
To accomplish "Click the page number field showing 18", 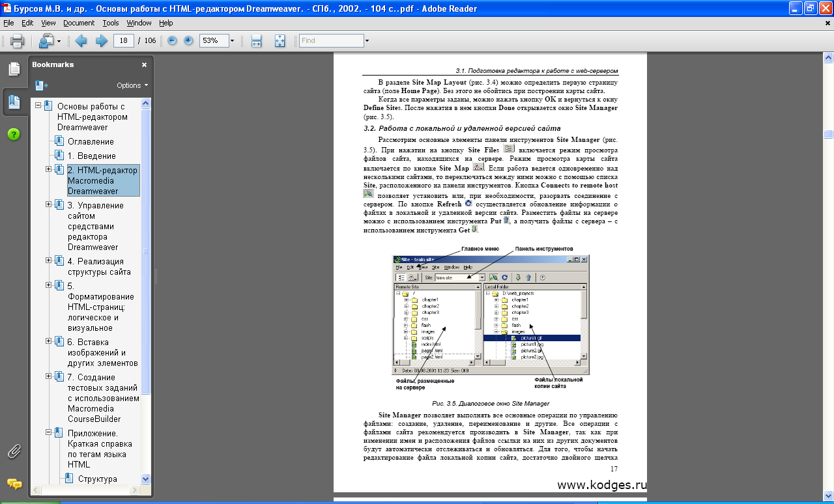I will [x=123, y=40].
